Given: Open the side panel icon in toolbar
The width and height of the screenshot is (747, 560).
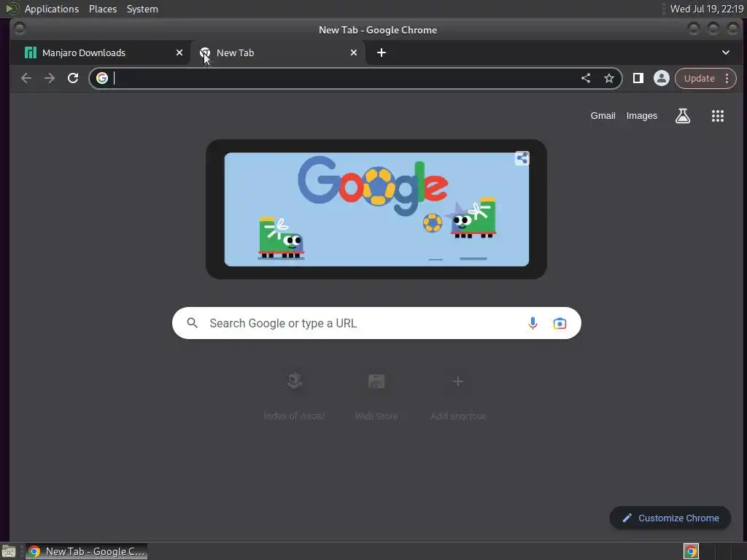Looking at the screenshot, I should (x=638, y=78).
